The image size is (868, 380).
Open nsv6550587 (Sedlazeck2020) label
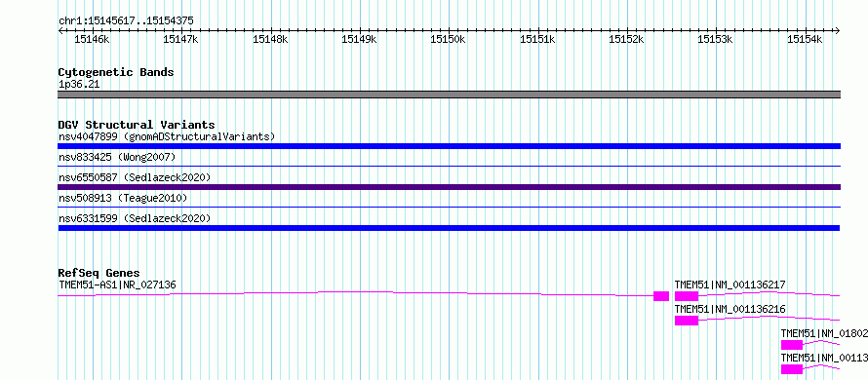point(135,177)
